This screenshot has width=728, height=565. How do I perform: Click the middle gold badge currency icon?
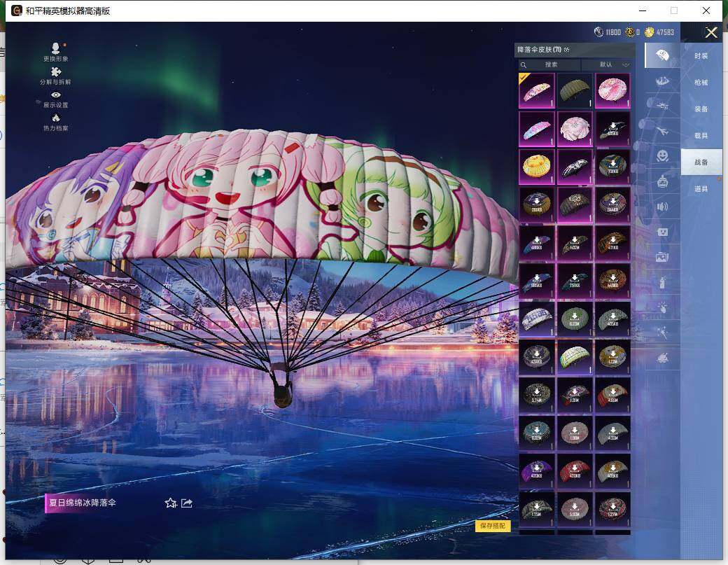[629, 32]
